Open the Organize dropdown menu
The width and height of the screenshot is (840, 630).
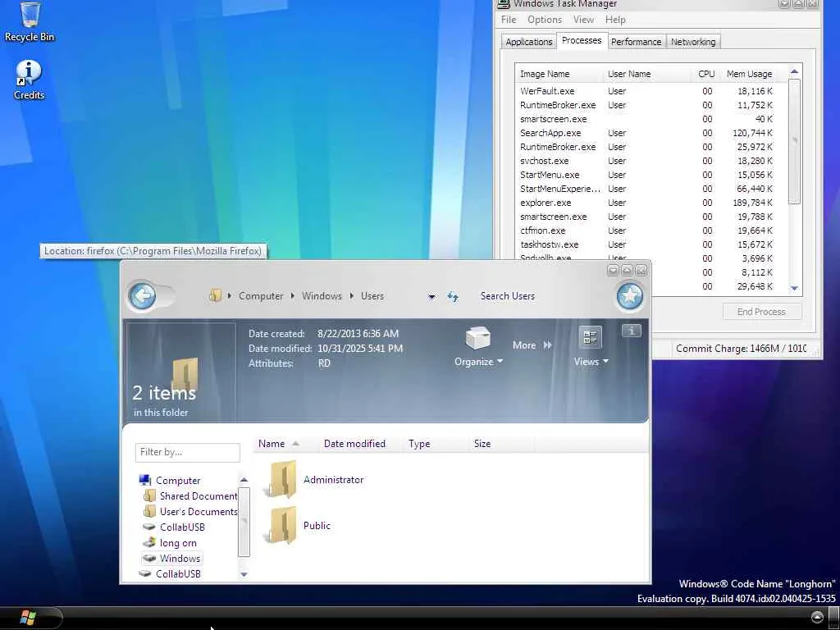coord(479,362)
